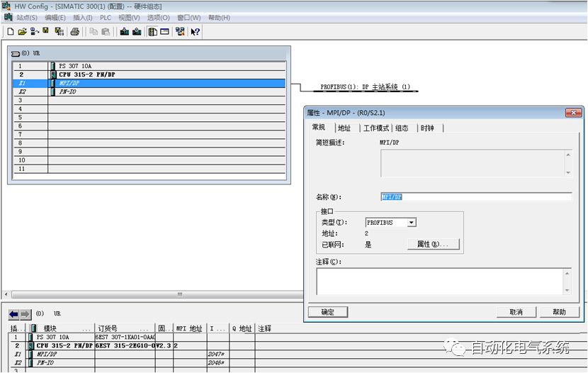588x373 pixels.
Task: Open the 窗口(W) menu
Action: click(x=189, y=18)
